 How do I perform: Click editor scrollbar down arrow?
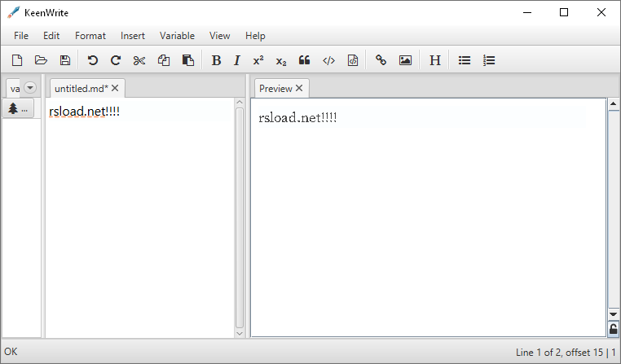point(240,334)
